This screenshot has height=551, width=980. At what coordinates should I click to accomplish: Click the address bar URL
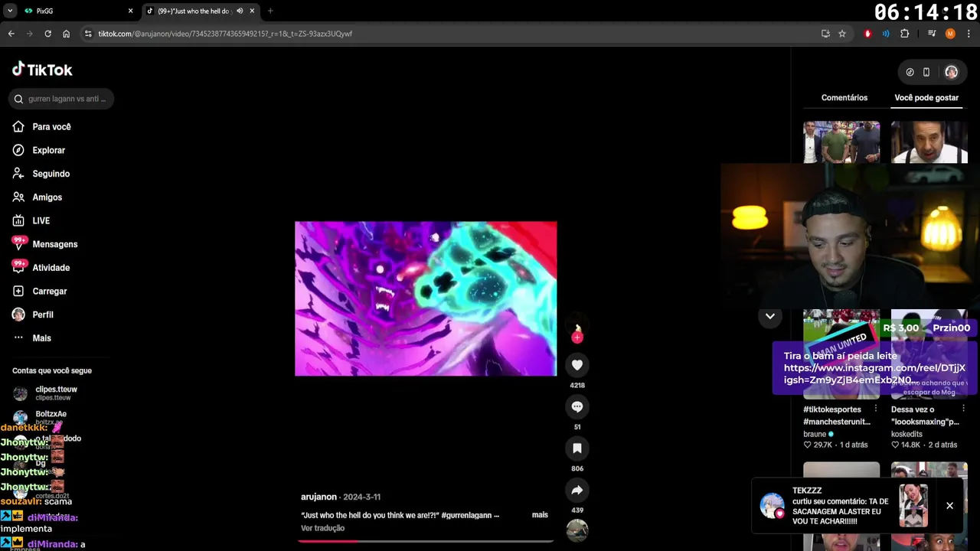pyautogui.click(x=225, y=34)
